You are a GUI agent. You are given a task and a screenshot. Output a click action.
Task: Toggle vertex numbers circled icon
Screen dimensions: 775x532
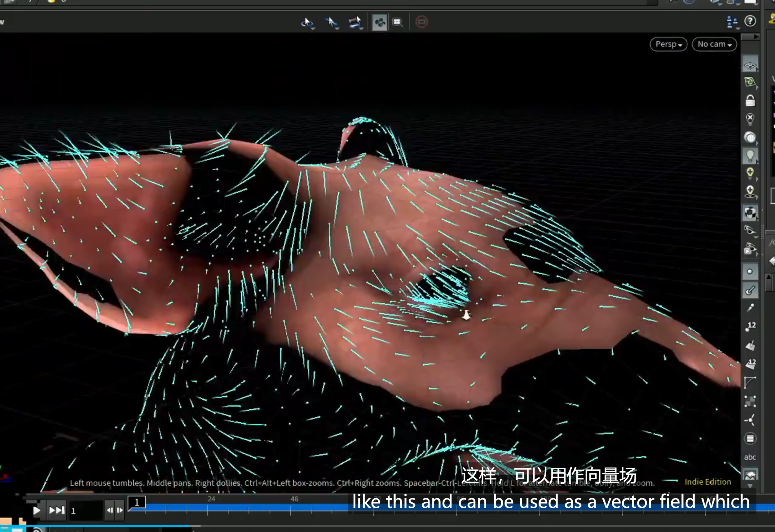coord(750,439)
